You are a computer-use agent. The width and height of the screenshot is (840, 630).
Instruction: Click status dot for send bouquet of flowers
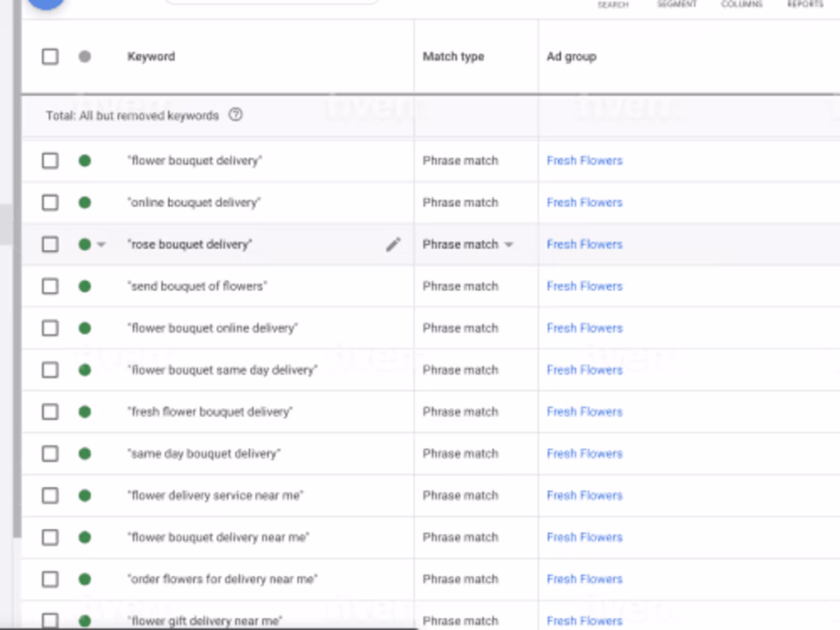point(85,286)
